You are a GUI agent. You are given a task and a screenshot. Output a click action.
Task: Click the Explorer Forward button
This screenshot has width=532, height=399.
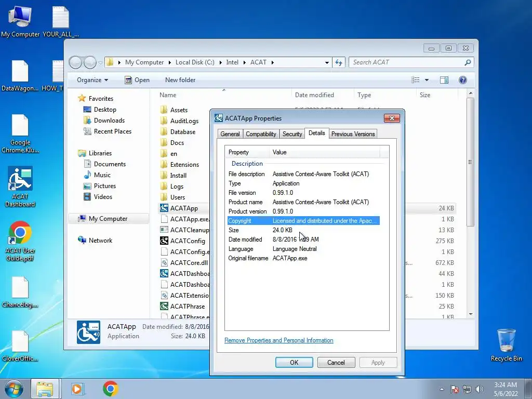click(89, 62)
